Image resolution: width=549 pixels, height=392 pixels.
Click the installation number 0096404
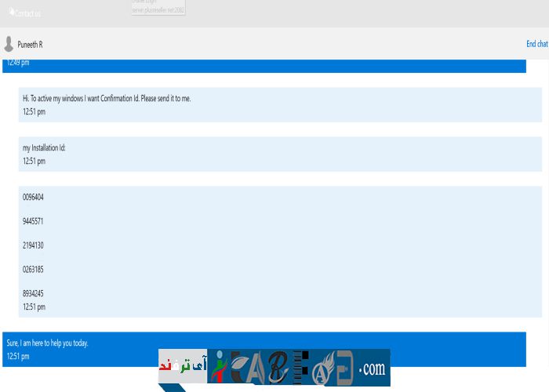click(33, 197)
